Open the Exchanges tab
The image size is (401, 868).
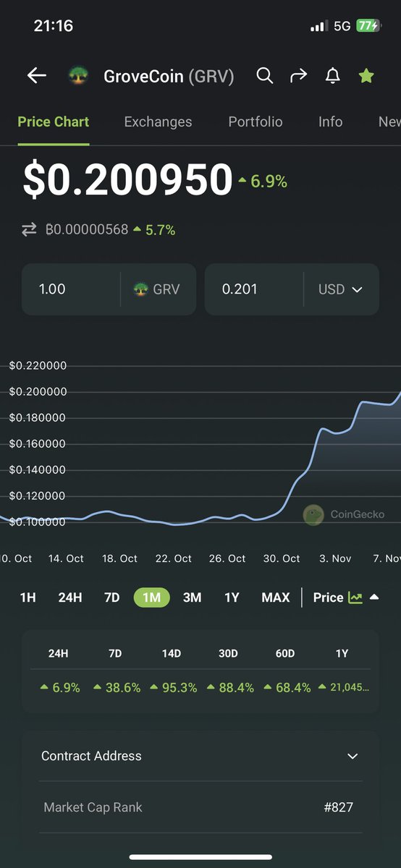pos(158,122)
